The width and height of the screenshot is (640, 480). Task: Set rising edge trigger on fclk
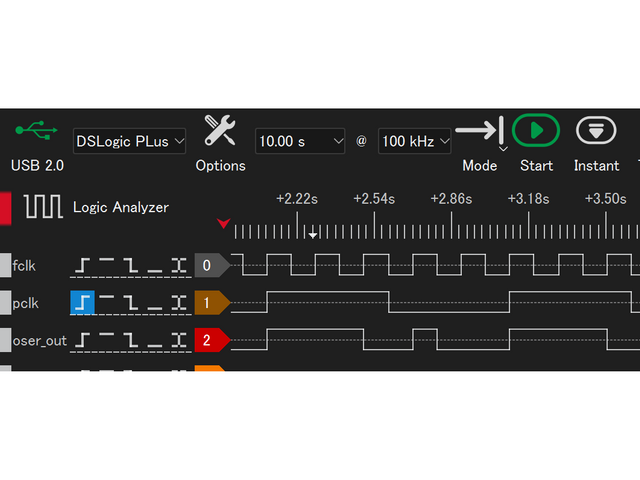pos(82,265)
